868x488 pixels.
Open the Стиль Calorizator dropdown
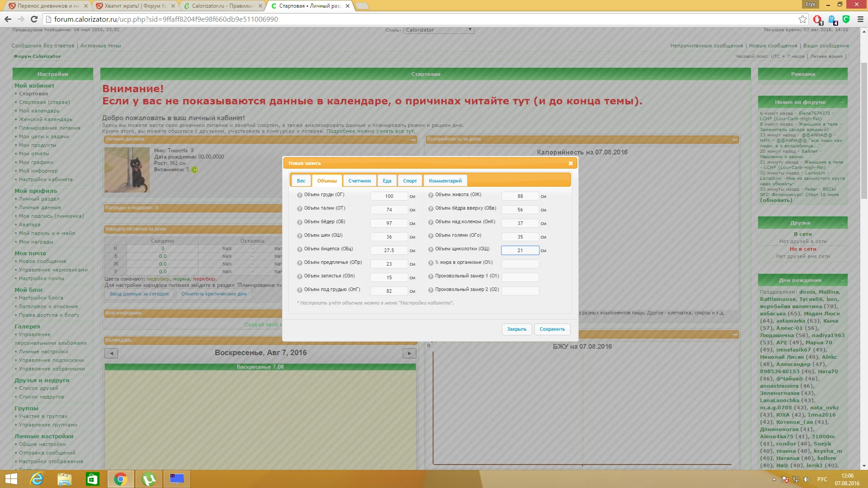pyautogui.click(x=439, y=30)
